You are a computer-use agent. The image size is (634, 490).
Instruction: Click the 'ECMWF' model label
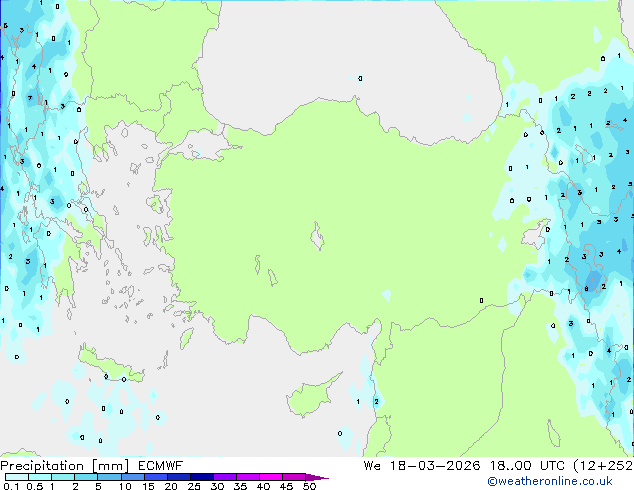pyautogui.click(x=161, y=466)
